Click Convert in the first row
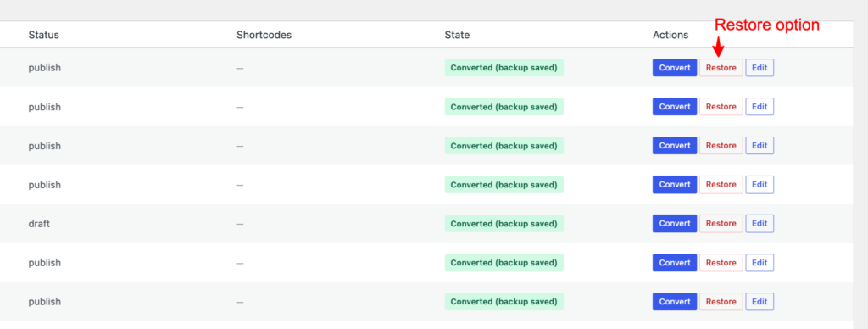868x329 pixels. 675,68
